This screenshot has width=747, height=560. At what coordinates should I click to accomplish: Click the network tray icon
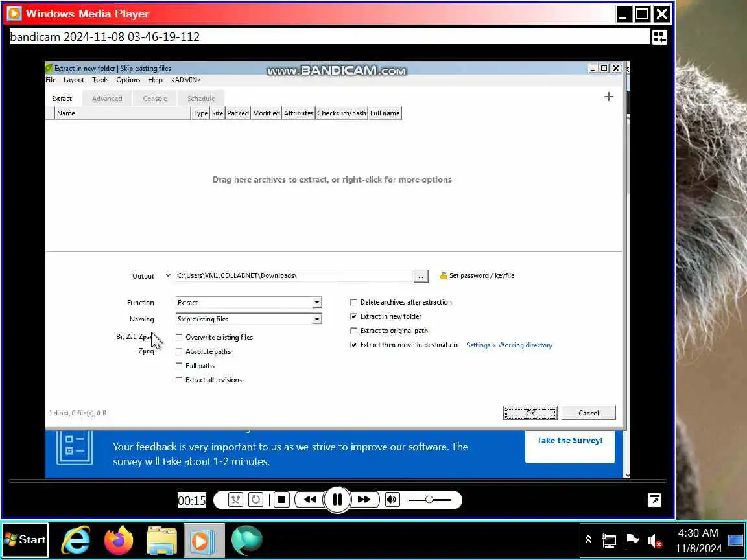click(609, 541)
